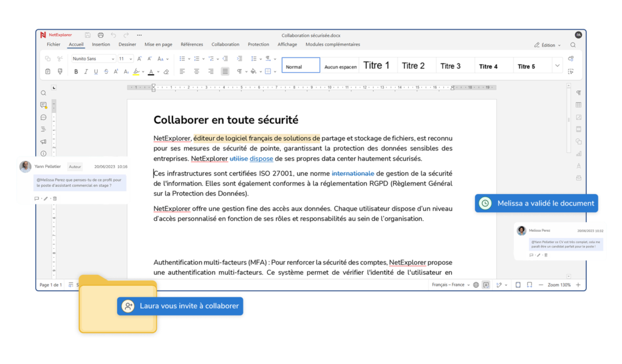Viewport: 622px width, 364px height.
Task: Click the yellow highlight color button
Action: [137, 72]
